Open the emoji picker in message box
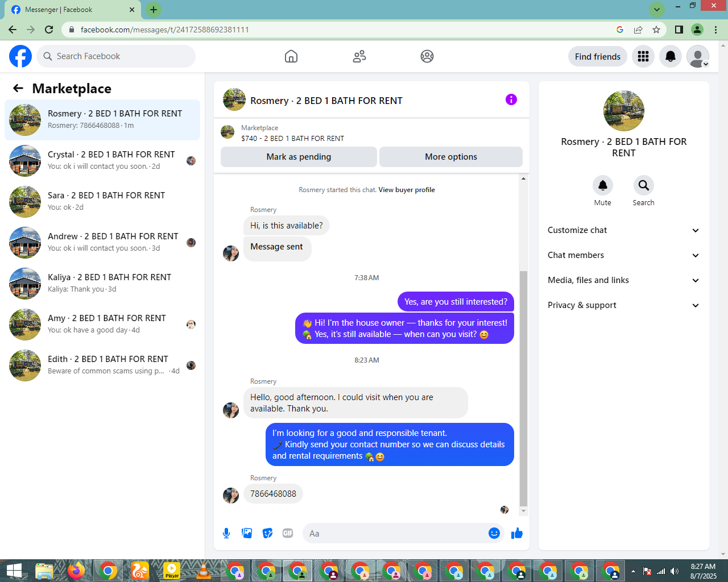This screenshot has height=582, width=728. tap(494, 533)
